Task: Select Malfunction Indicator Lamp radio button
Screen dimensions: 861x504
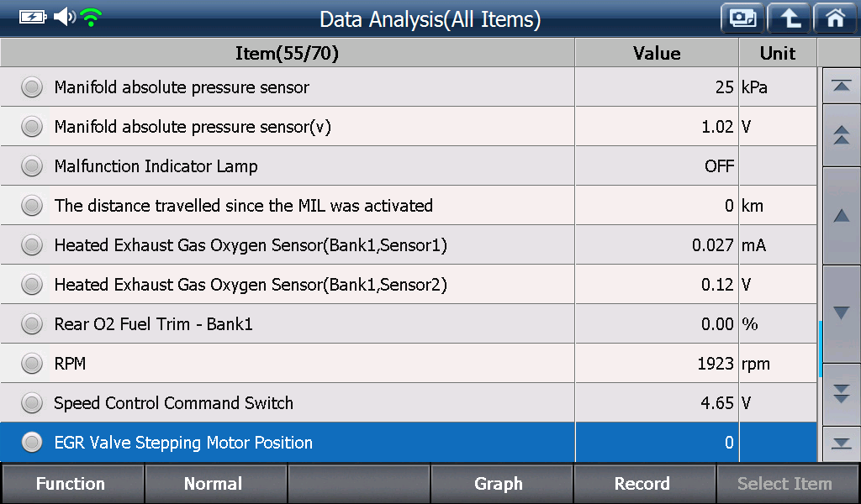Action: (32, 165)
